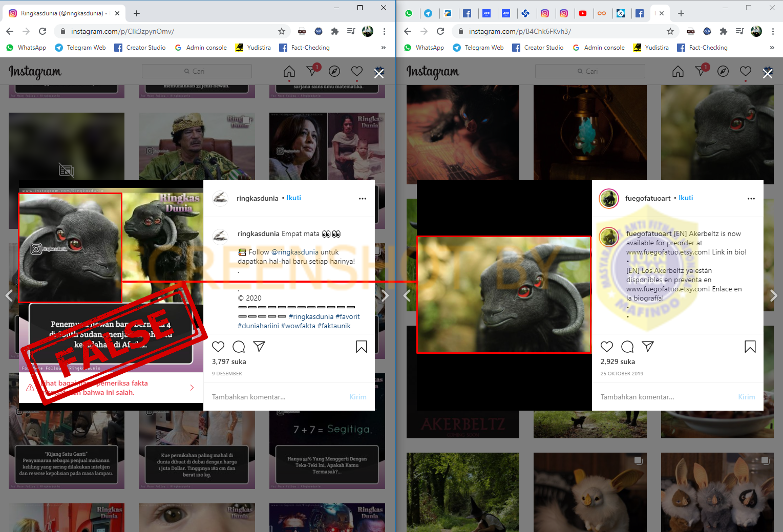The height and width of the screenshot is (532, 783).
Task: Click 2,929 suka likes count
Action: (618, 361)
